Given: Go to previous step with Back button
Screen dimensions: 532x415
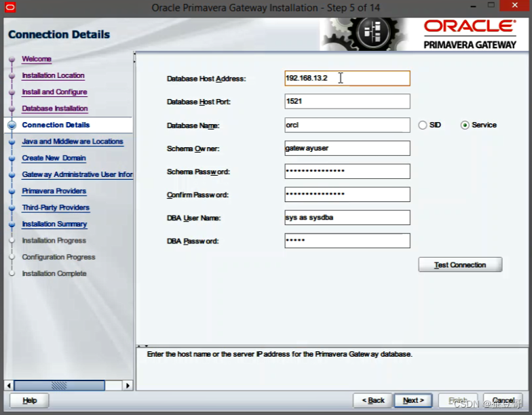Looking at the screenshot, I should coord(373,400).
